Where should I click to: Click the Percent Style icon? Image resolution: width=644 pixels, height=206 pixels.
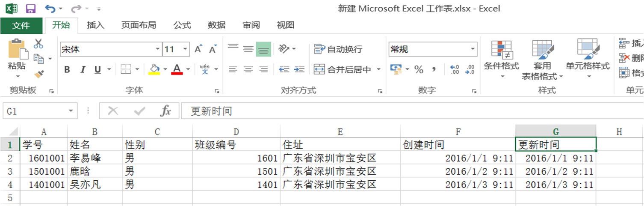[419, 69]
